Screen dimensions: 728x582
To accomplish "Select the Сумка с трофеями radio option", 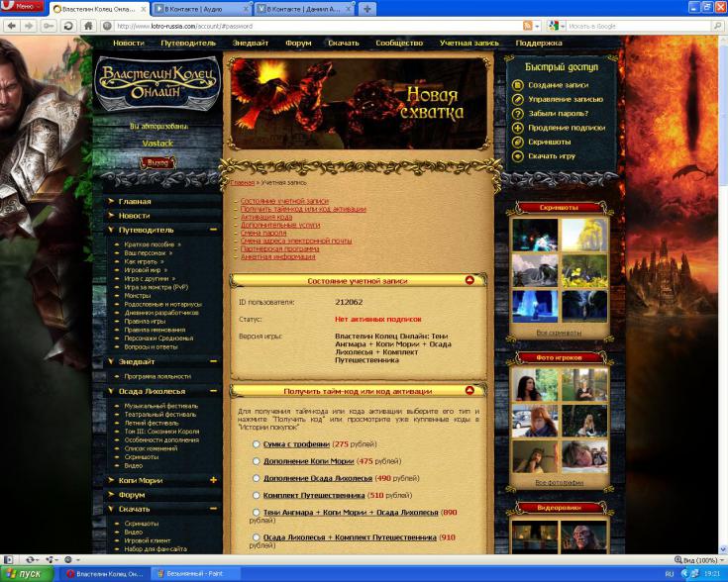I will pos(256,444).
